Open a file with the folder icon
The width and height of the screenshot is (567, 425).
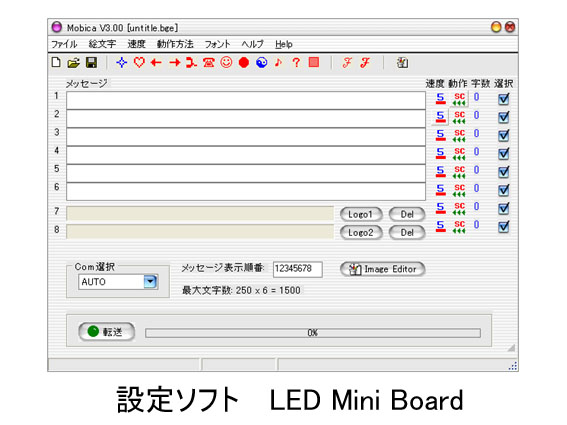pyautogui.click(x=73, y=63)
